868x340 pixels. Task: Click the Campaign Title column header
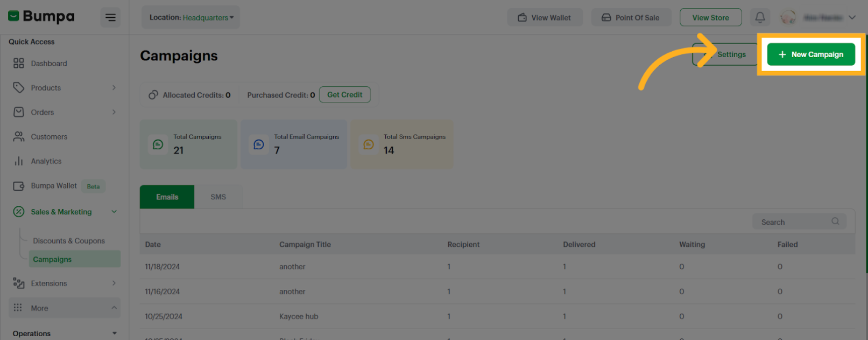[305, 244]
